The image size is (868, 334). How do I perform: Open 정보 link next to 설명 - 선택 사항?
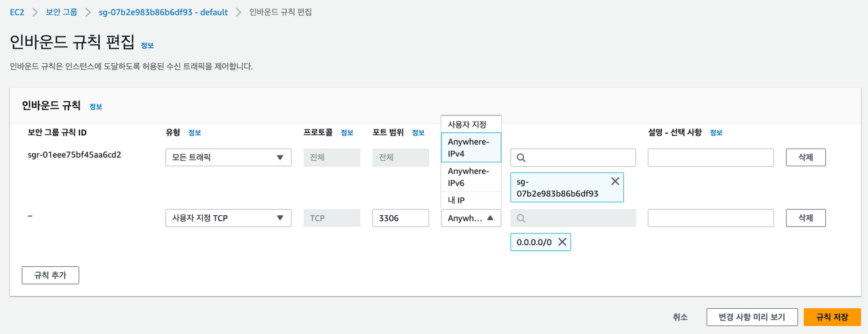coord(716,132)
